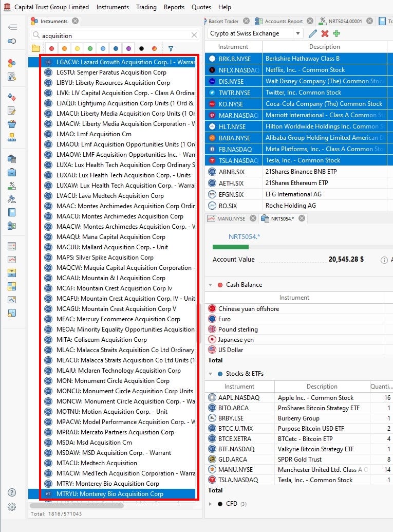393x532 pixels.
Task: Open the instrument lookup magnifier sidebar icon
Action: pyautogui.click(x=12, y=77)
